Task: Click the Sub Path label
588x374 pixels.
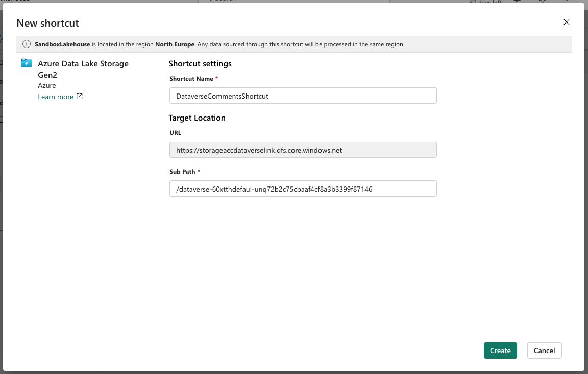Action: pyautogui.click(x=182, y=172)
